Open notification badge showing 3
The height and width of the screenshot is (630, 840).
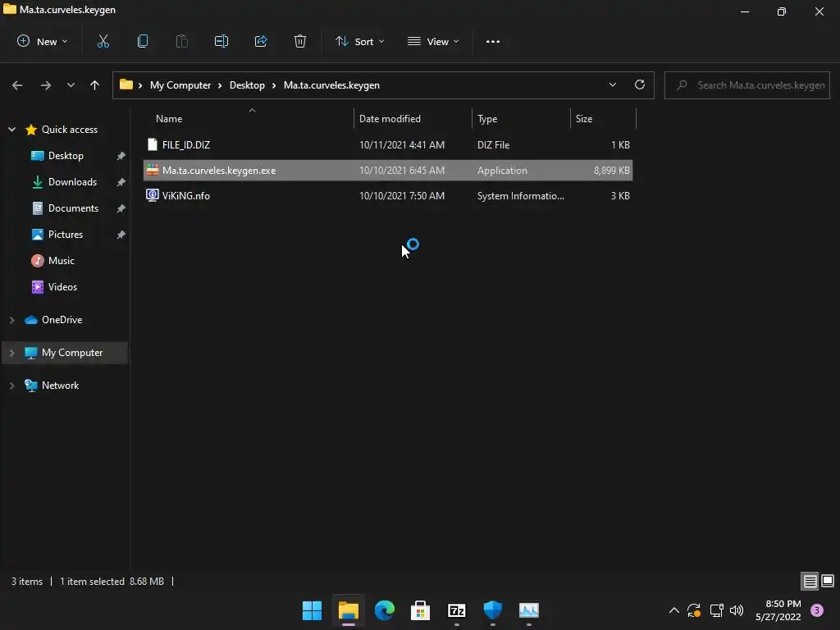pyautogui.click(x=817, y=610)
